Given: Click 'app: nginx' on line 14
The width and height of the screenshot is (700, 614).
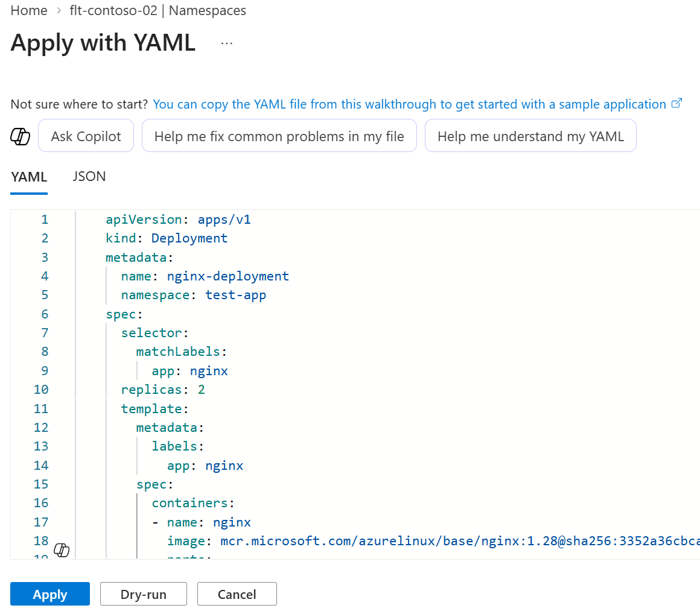Looking at the screenshot, I should (205, 466).
